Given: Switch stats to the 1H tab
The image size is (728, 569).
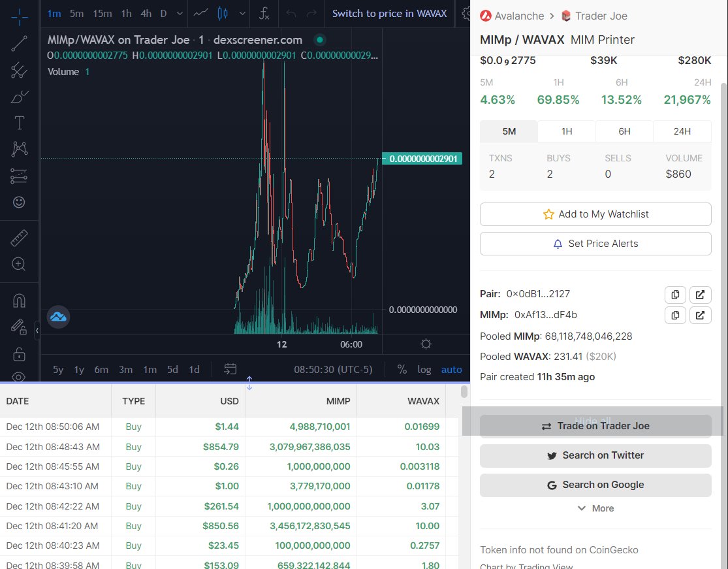Looking at the screenshot, I should pos(567,131).
